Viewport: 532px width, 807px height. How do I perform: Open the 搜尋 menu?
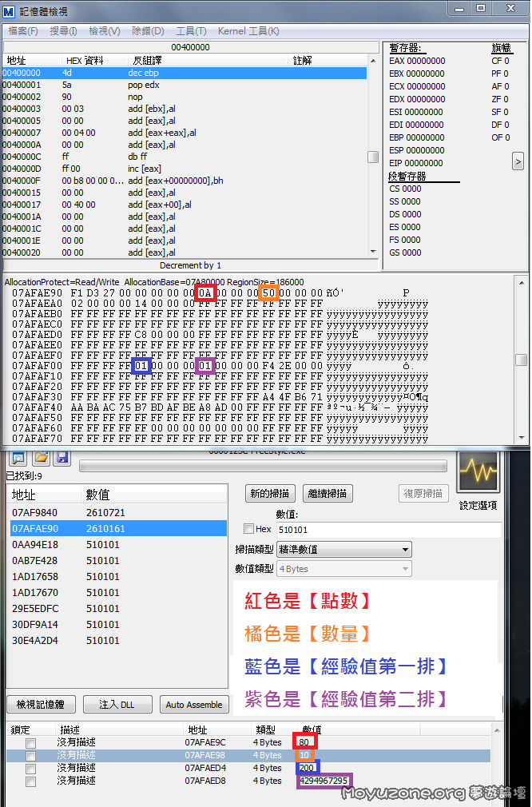pyautogui.click(x=63, y=31)
